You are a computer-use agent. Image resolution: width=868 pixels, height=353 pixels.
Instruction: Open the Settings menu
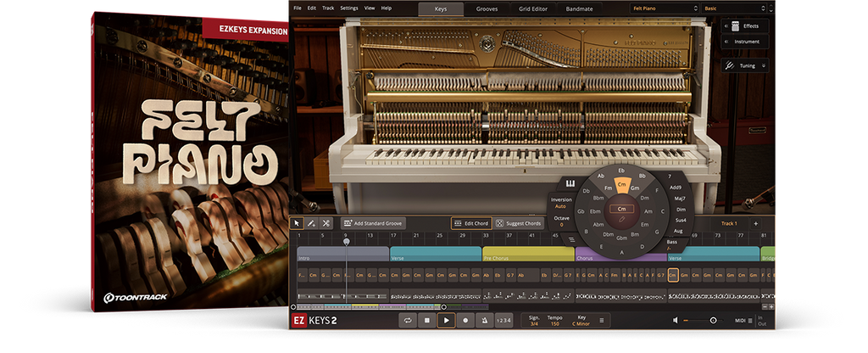click(348, 8)
